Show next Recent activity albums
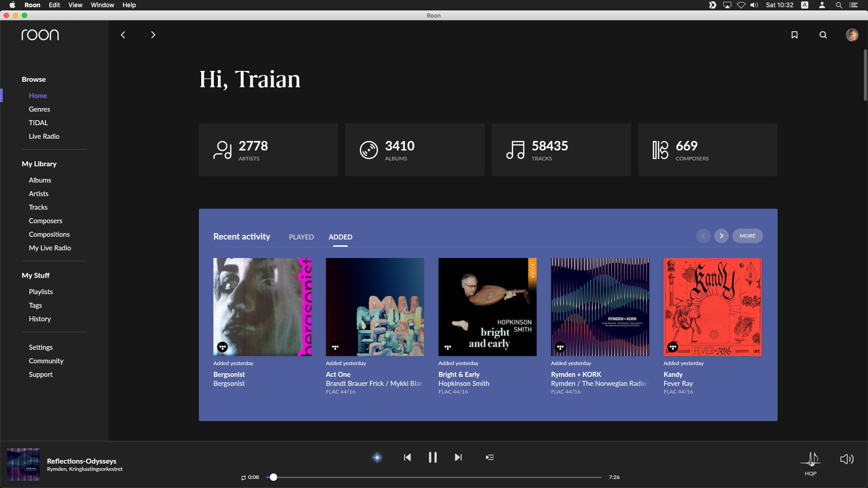The height and width of the screenshot is (488, 868). click(721, 236)
